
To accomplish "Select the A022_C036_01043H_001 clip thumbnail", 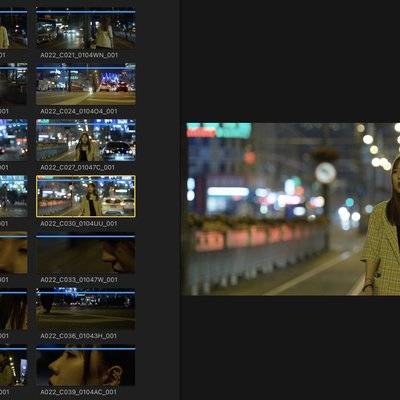I will pyautogui.click(x=86, y=309).
